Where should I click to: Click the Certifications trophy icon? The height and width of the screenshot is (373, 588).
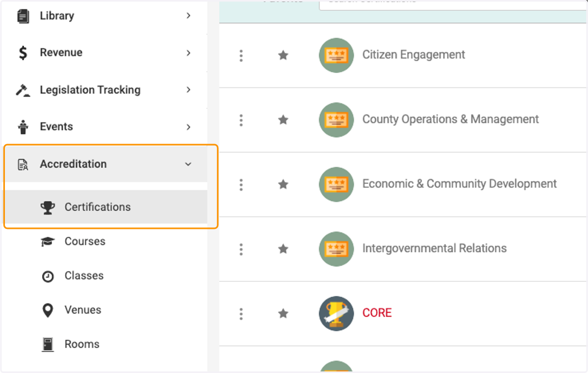[x=48, y=207]
